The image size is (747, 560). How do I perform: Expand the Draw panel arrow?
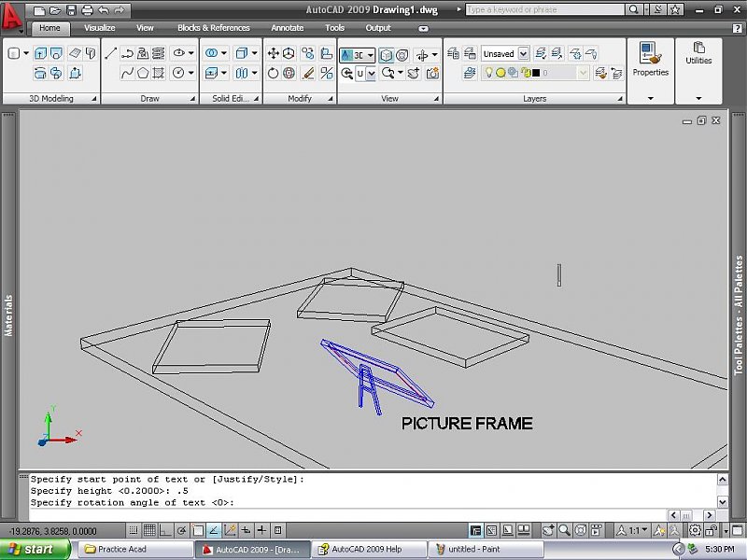192,99
